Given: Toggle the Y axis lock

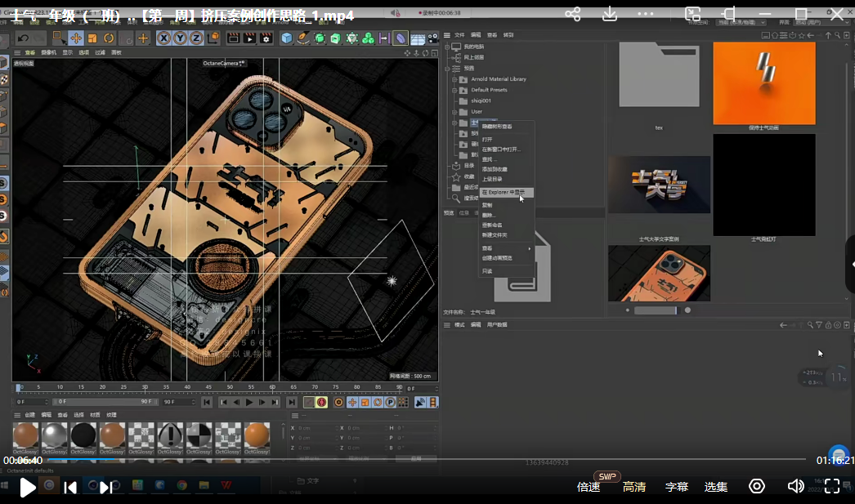Looking at the screenshot, I should (x=180, y=38).
